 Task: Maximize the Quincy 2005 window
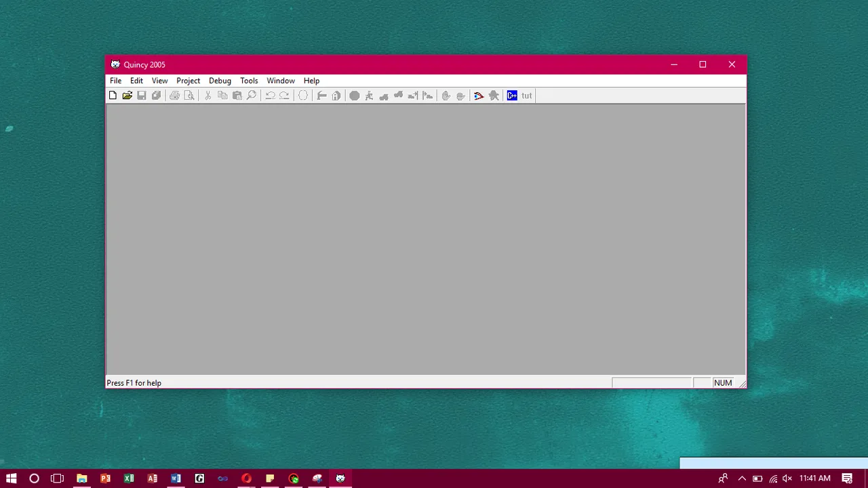point(703,64)
